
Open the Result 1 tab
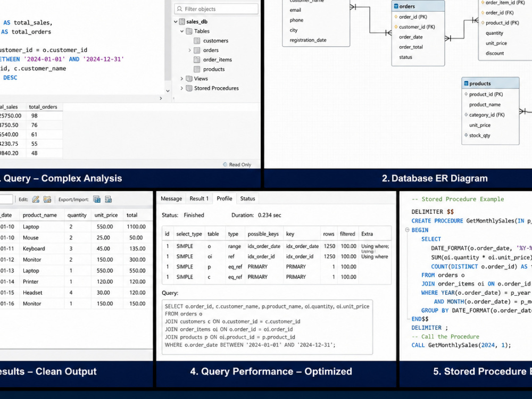pyautogui.click(x=199, y=198)
